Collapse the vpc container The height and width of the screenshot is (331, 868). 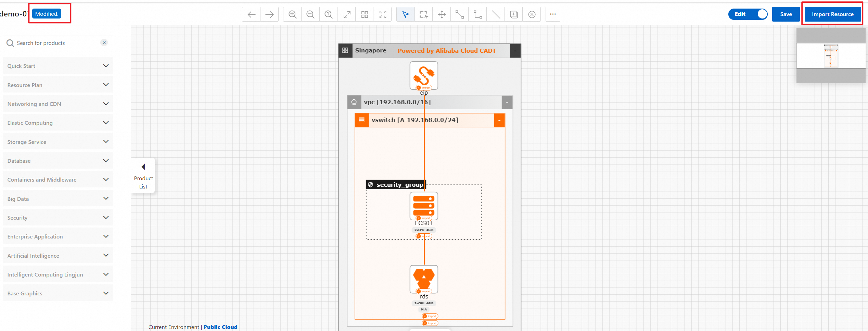pos(507,102)
